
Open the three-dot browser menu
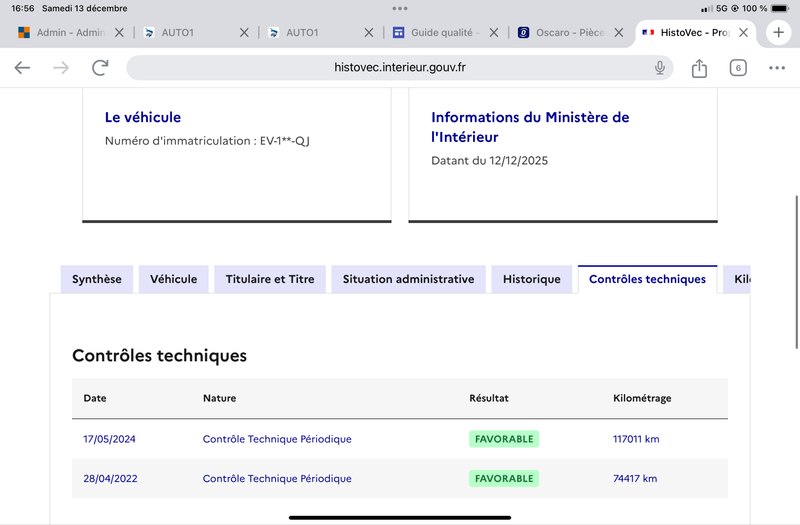(x=777, y=68)
